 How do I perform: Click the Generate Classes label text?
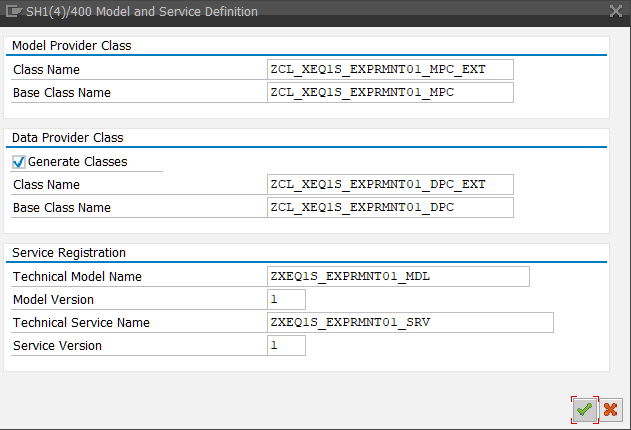78,162
